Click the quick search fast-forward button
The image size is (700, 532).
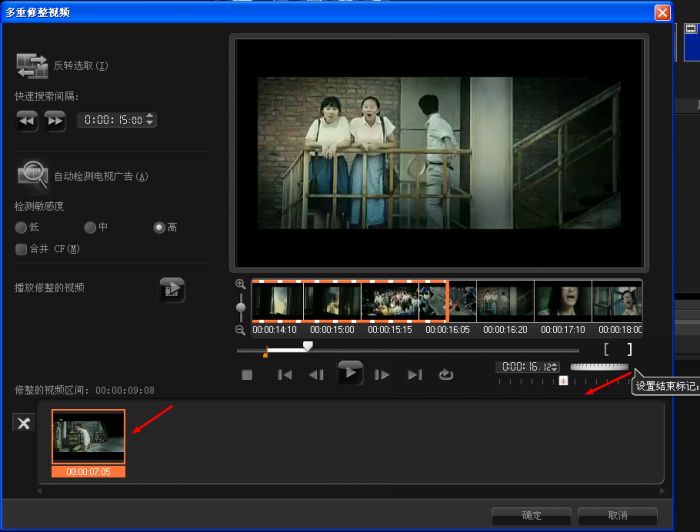click(55, 120)
